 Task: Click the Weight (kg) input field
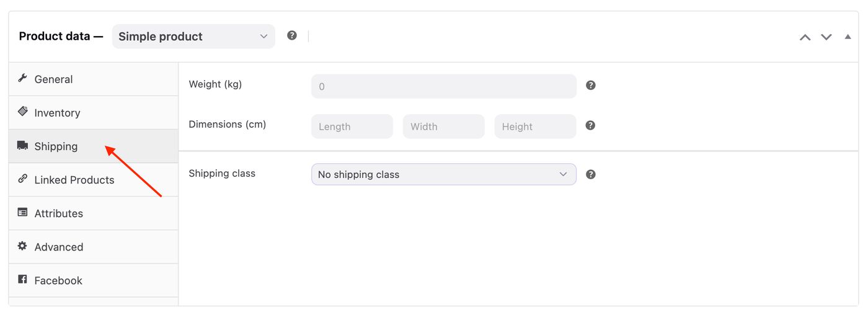(443, 87)
